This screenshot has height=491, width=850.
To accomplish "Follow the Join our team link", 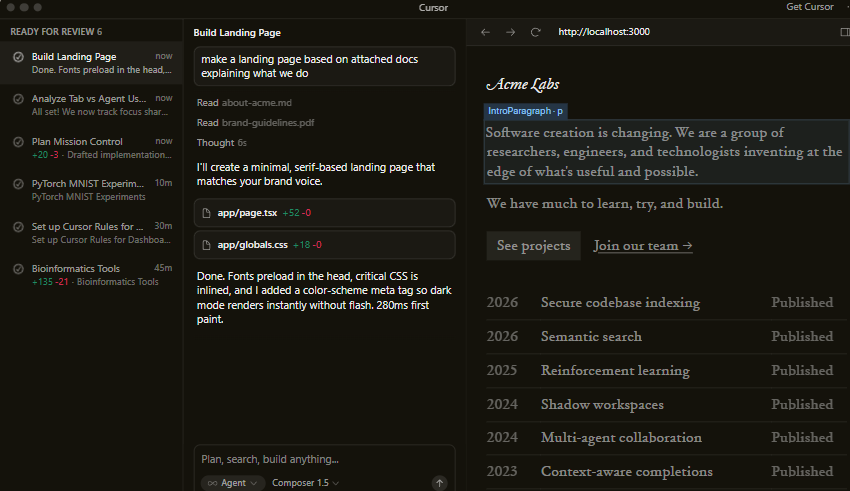I will 643,246.
